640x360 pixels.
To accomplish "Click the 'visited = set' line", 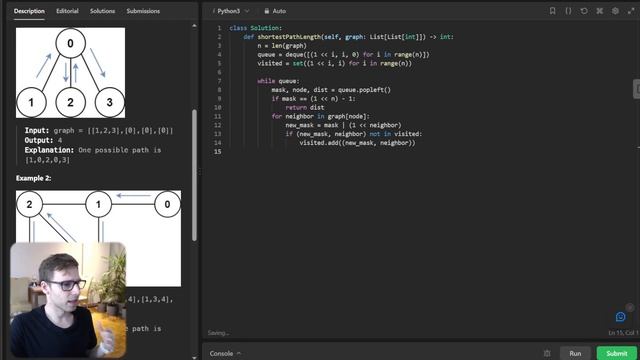I will [334, 63].
